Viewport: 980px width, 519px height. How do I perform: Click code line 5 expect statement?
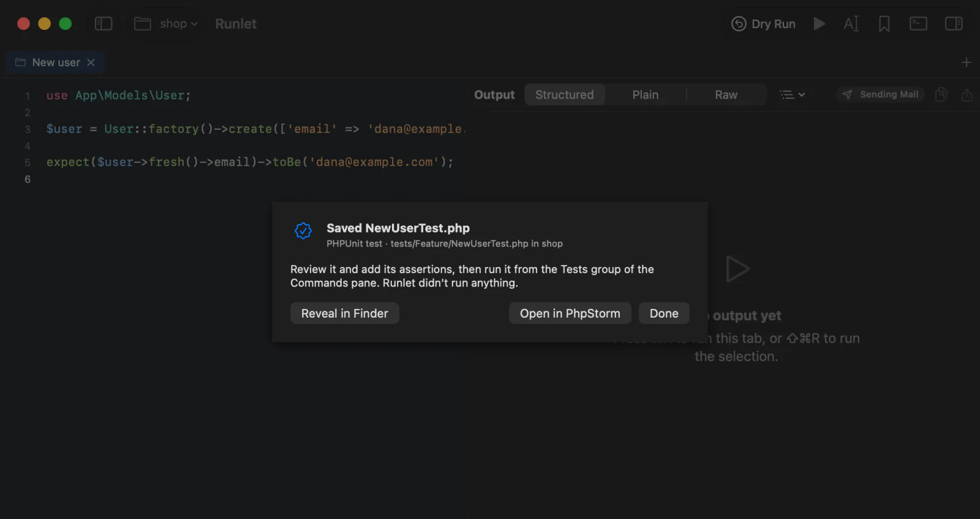[x=250, y=162]
